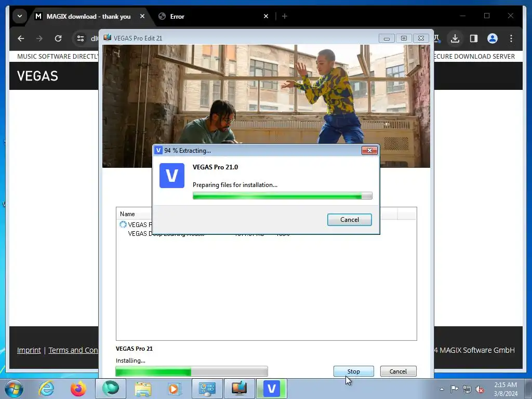Go back in the browser
Viewport: 532px width, 399px height.
click(x=21, y=38)
